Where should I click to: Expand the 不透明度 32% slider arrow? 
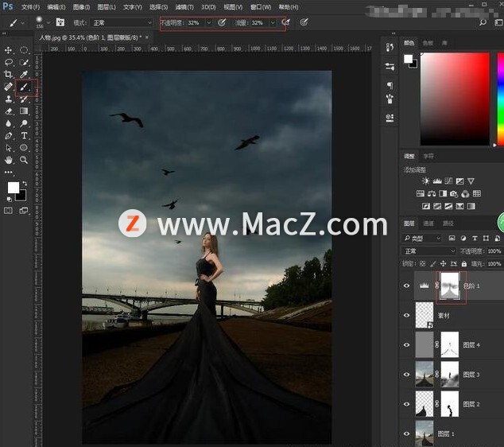point(209,22)
